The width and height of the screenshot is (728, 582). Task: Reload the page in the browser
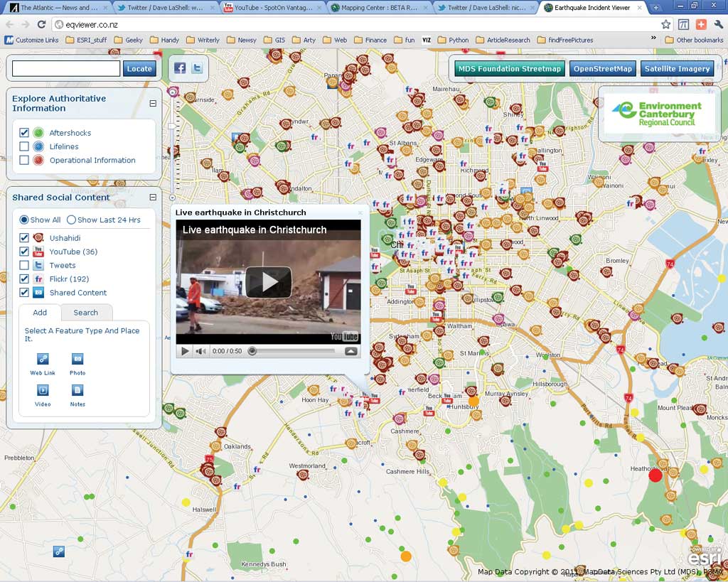(x=41, y=24)
